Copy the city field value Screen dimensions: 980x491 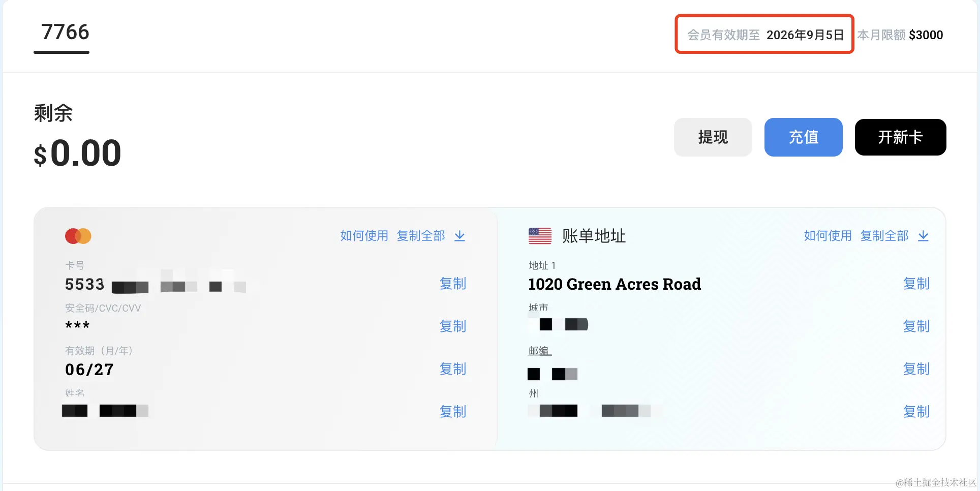[916, 326]
